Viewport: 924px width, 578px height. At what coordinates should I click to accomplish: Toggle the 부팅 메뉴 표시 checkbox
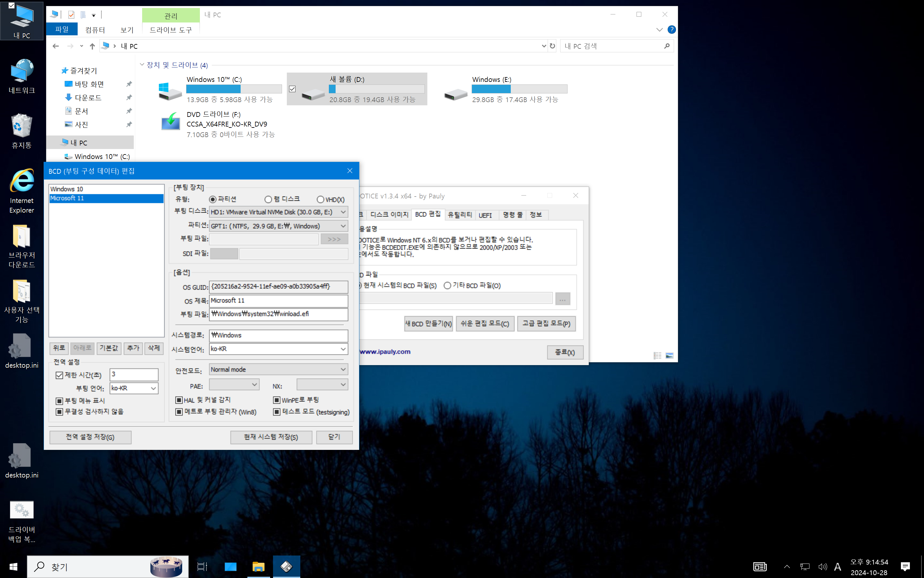[x=59, y=401]
